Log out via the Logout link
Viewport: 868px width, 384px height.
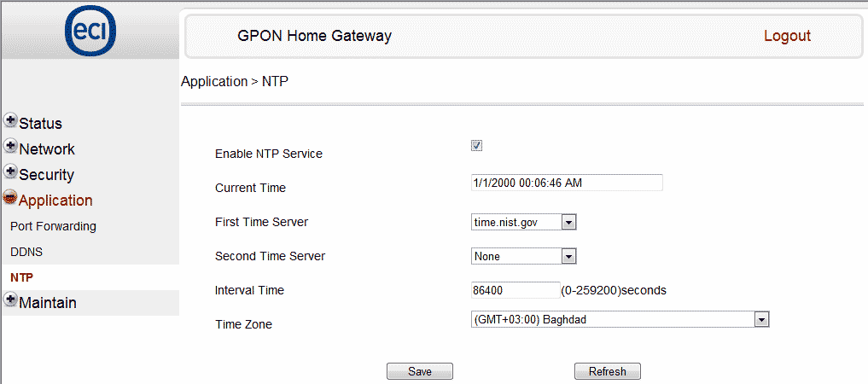coord(787,36)
